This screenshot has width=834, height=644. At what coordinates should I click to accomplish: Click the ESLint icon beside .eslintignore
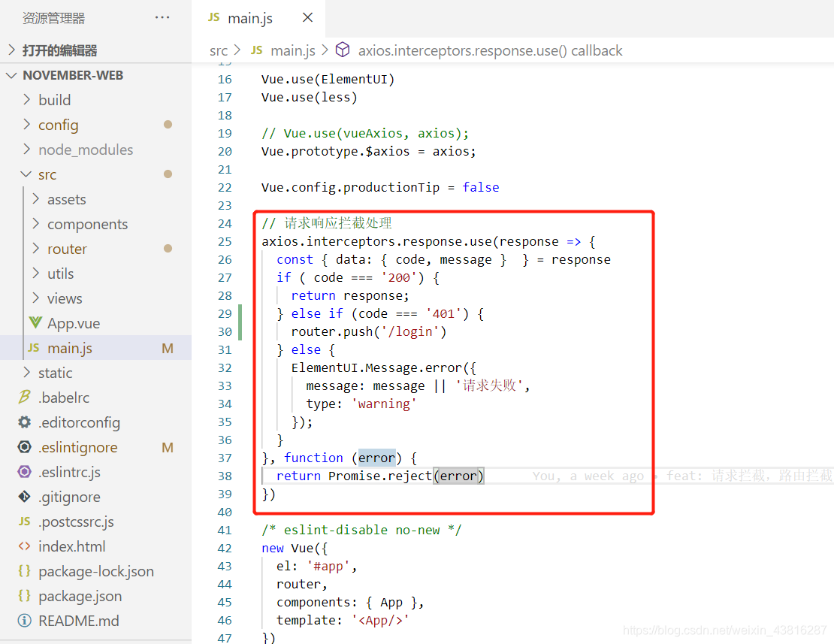25,446
